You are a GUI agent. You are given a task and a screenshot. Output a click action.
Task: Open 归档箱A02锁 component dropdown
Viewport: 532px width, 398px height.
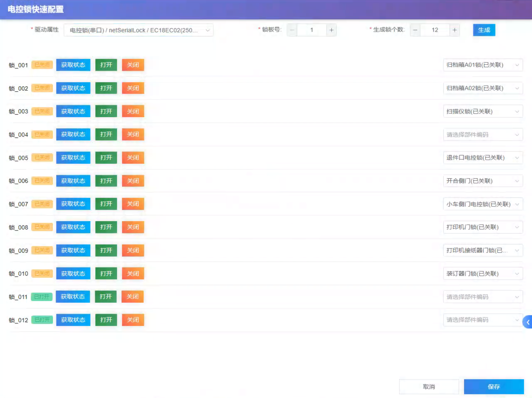pos(483,88)
